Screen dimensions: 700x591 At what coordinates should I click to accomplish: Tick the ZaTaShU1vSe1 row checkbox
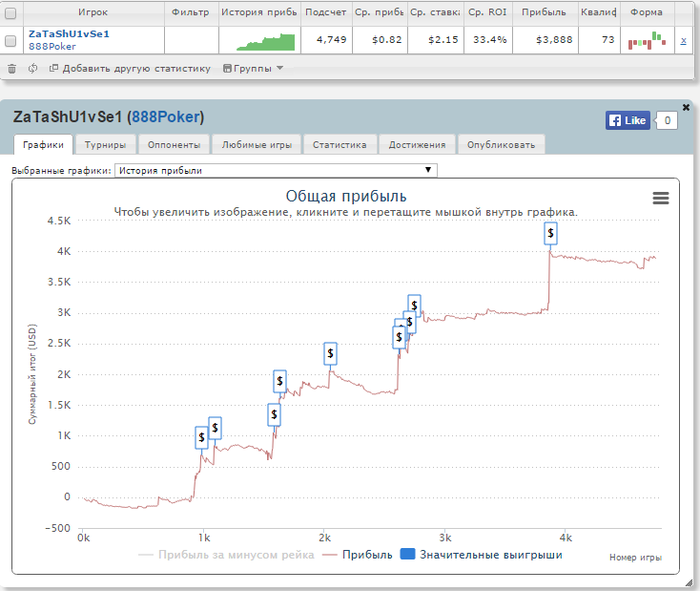[11, 41]
